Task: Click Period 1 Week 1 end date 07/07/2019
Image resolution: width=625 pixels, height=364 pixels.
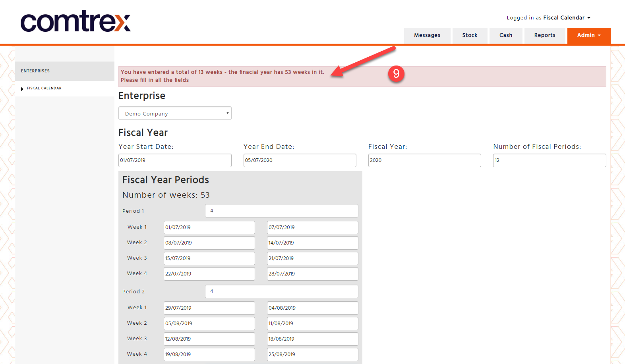Action: coord(313,227)
